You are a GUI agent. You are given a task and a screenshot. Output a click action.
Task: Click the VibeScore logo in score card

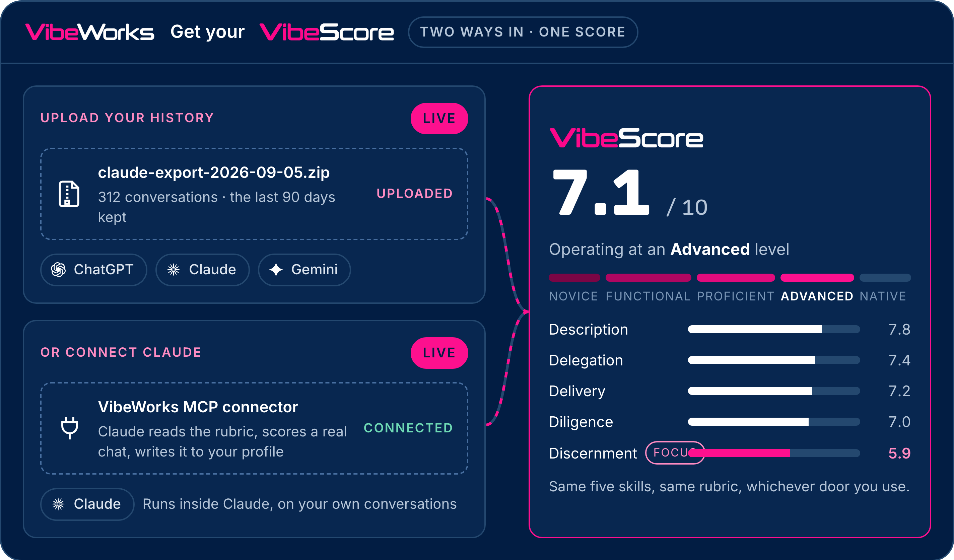coord(626,138)
